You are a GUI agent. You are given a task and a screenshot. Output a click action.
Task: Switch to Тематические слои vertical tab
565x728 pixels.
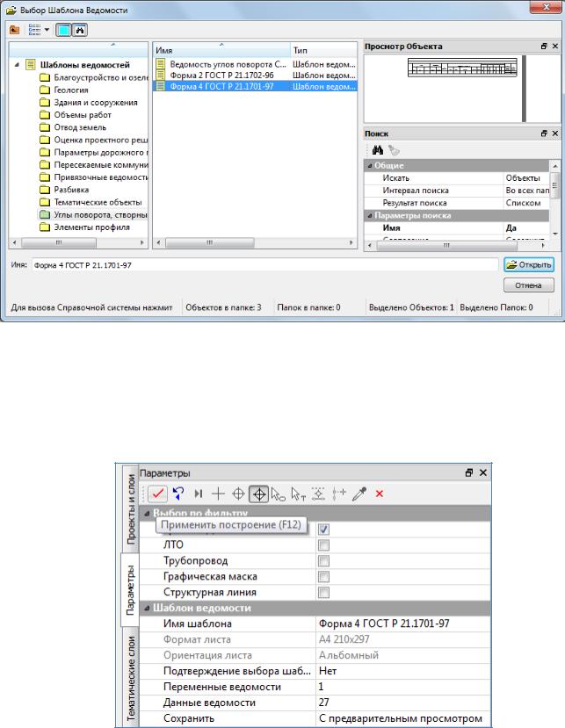click(131, 678)
